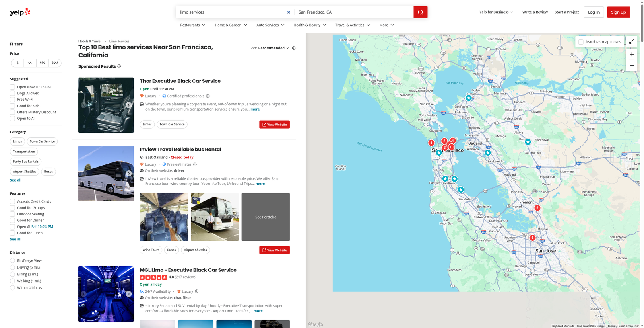Expand the Travel & Activities menu
The image size is (644, 328).
tap(353, 25)
